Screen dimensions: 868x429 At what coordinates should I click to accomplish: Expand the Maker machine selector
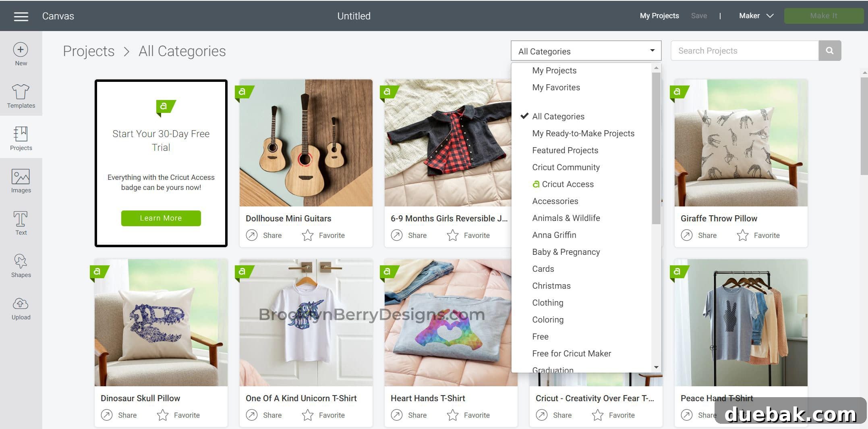pyautogui.click(x=756, y=16)
